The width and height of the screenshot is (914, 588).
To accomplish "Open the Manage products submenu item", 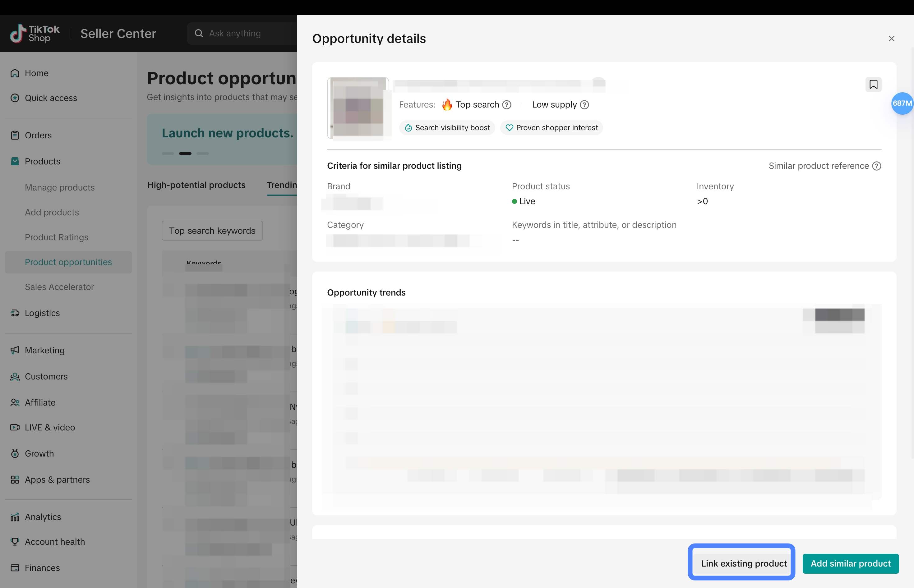I will point(60,187).
